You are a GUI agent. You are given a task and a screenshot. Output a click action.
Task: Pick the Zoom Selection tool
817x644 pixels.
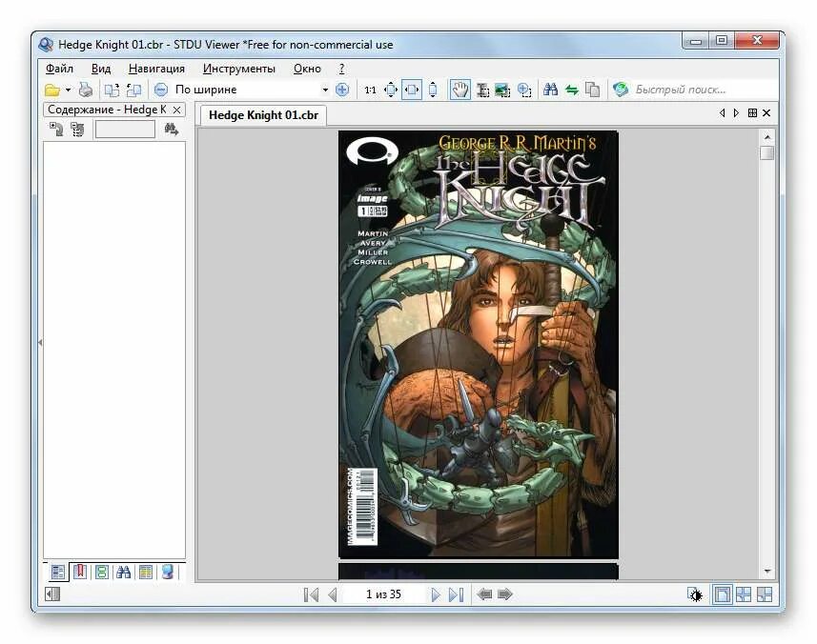[x=524, y=91]
